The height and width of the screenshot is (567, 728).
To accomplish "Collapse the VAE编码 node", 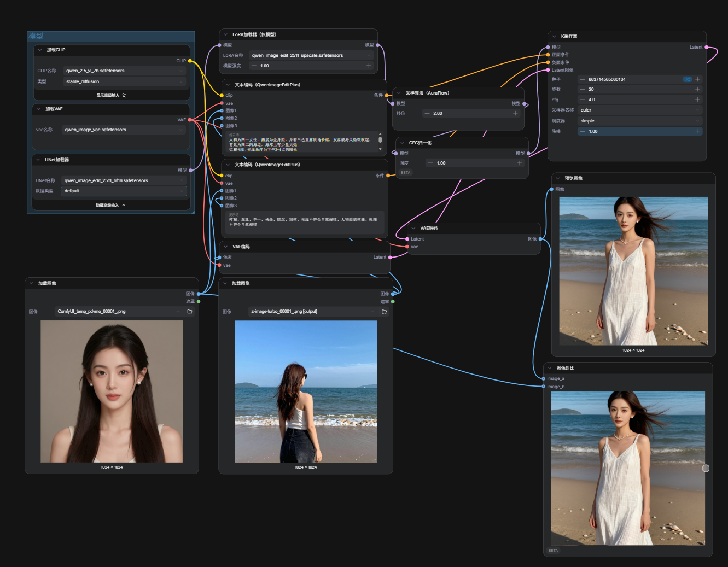I will click(x=225, y=247).
